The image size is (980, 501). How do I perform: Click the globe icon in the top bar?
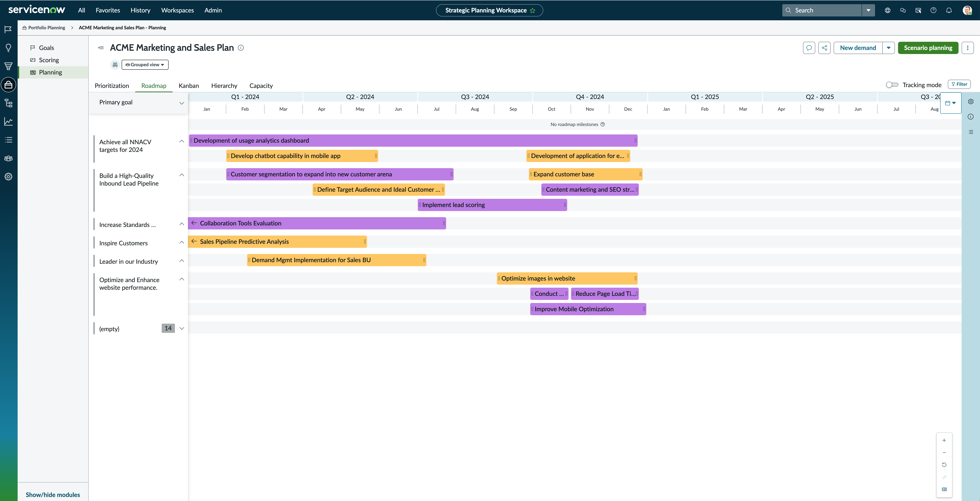pyautogui.click(x=887, y=11)
